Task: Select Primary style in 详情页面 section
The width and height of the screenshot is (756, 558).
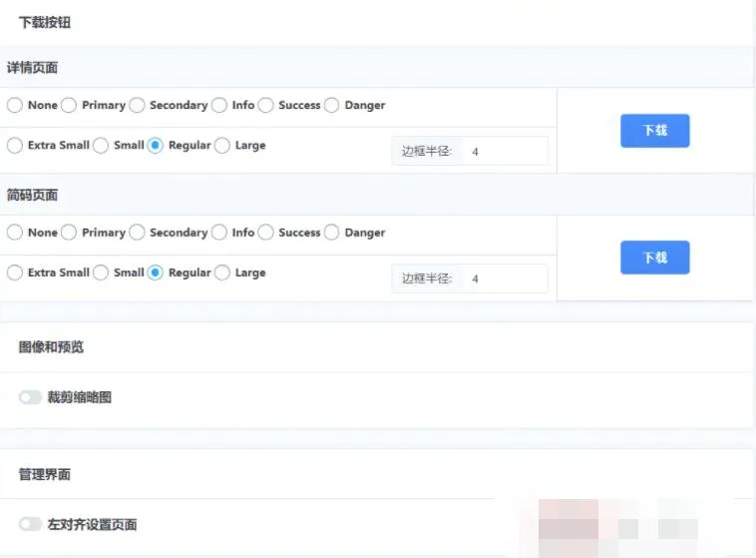Action: [69, 105]
